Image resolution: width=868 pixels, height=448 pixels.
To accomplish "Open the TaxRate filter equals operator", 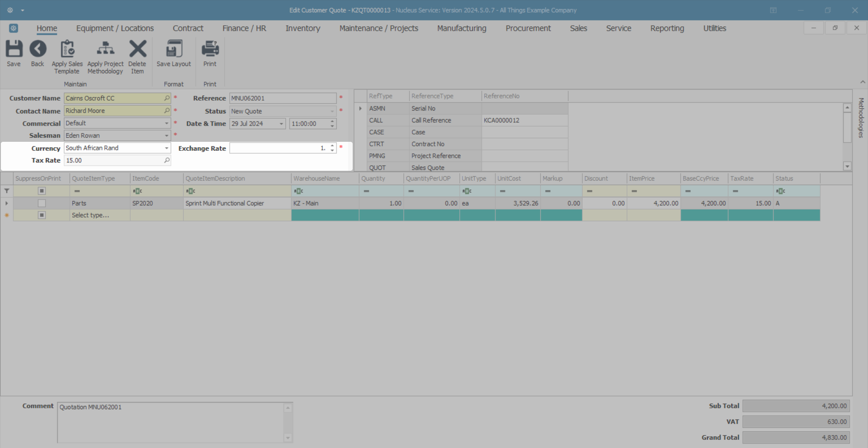I will (x=736, y=191).
